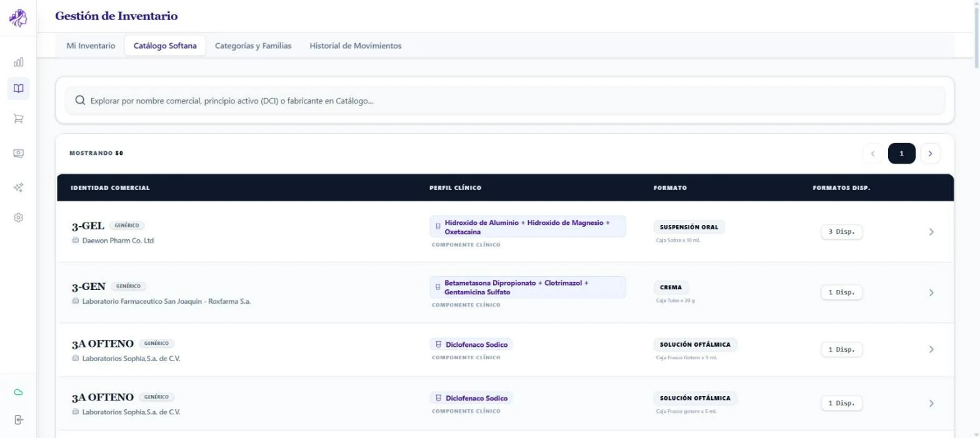The height and width of the screenshot is (438, 980).
Task: Click the 3-GEL product name
Action: [88, 226]
